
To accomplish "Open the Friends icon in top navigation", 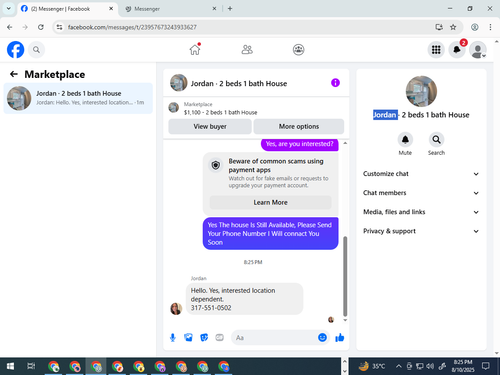I will pos(247,50).
